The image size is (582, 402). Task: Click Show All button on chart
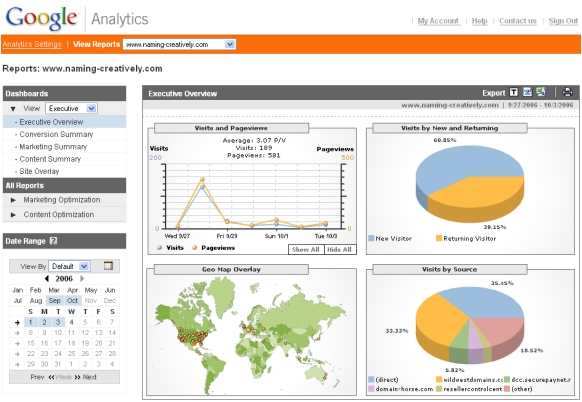coord(306,249)
